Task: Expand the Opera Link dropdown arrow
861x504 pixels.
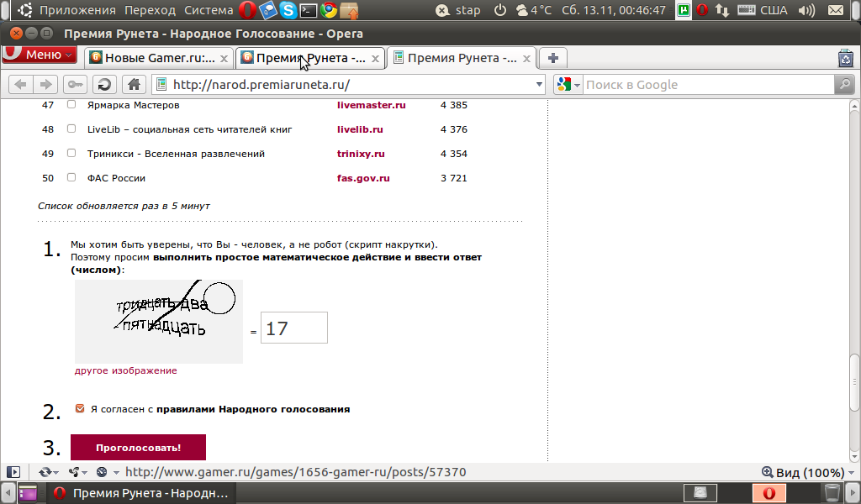Action: coord(56,472)
